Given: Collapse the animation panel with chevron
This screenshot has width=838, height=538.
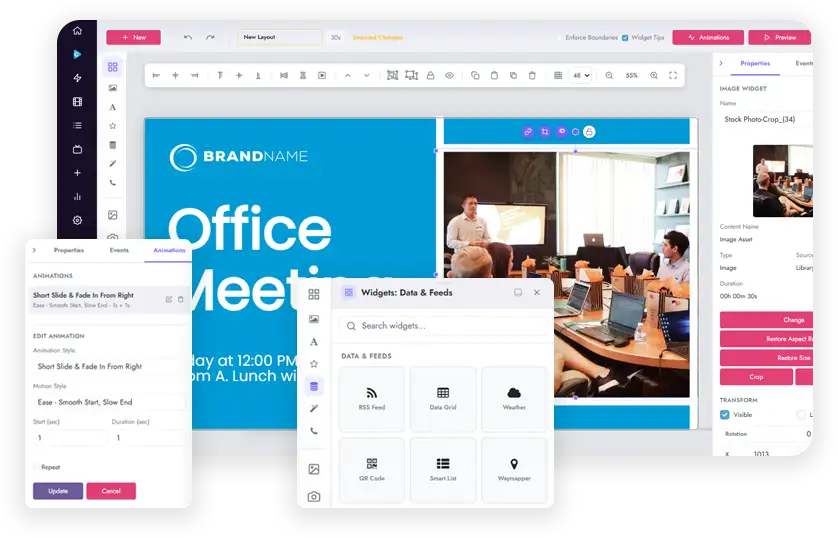Looking at the screenshot, I should 34,250.
